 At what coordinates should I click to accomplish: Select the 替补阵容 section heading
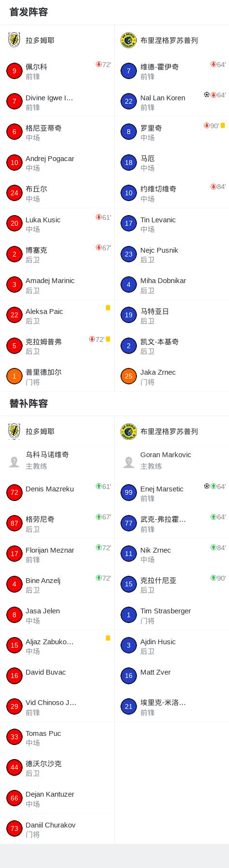click(28, 404)
